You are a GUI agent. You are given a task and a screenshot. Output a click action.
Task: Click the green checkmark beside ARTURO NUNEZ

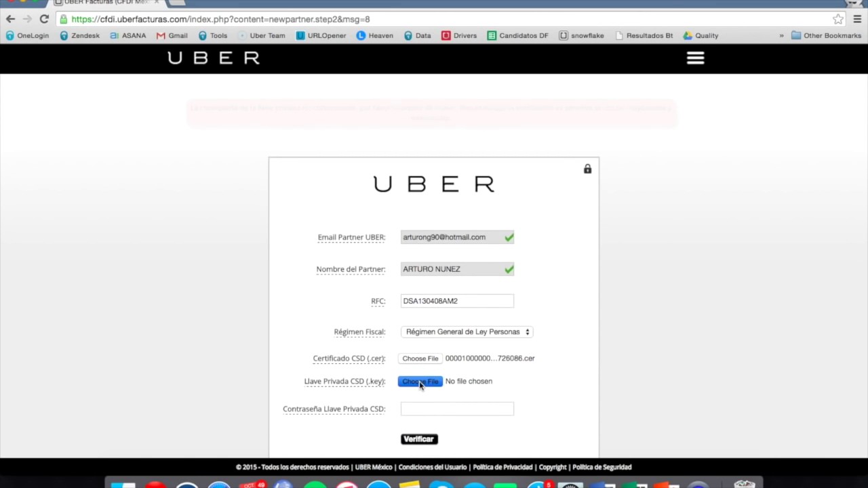click(509, 269)
